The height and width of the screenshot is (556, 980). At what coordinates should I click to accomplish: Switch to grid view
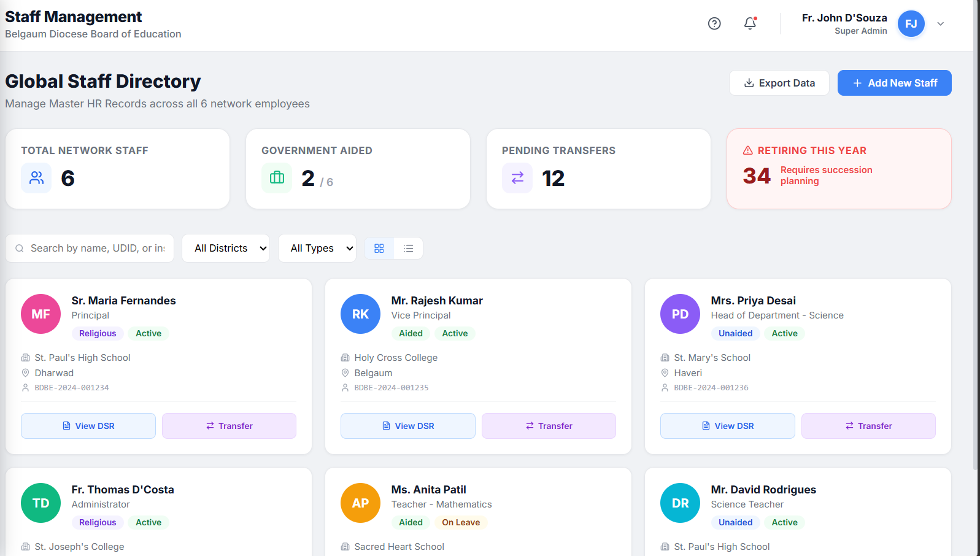pyautogui.click(x=379, y=248)
